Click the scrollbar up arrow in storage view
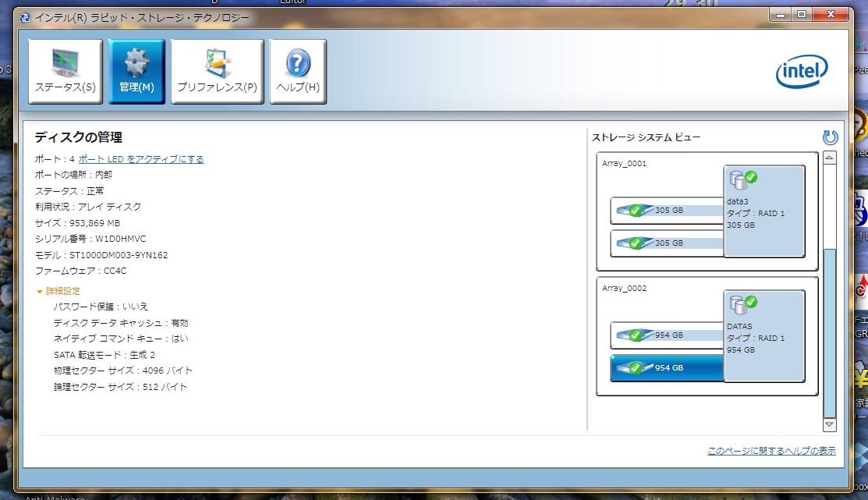 pyautogui.click(x=829, y=156)
